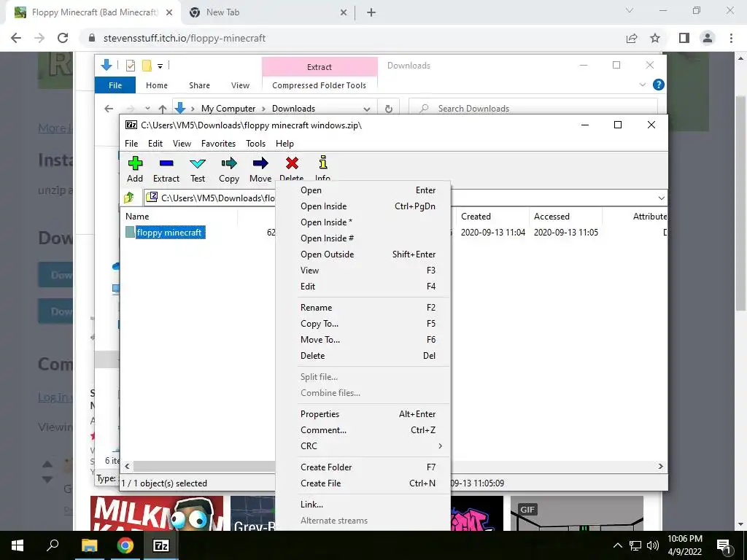Open the Favorites menu

pyautogui.click(x=218, y=144)
